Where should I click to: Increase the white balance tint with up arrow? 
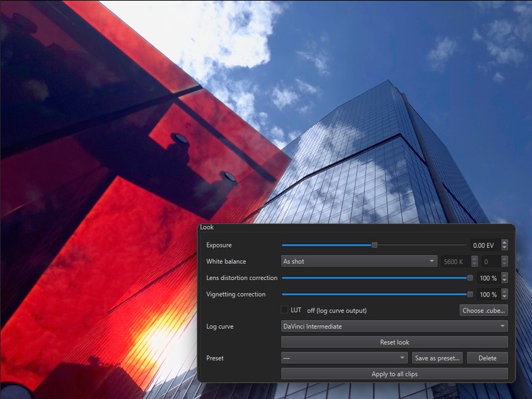(x=505, y=259)
